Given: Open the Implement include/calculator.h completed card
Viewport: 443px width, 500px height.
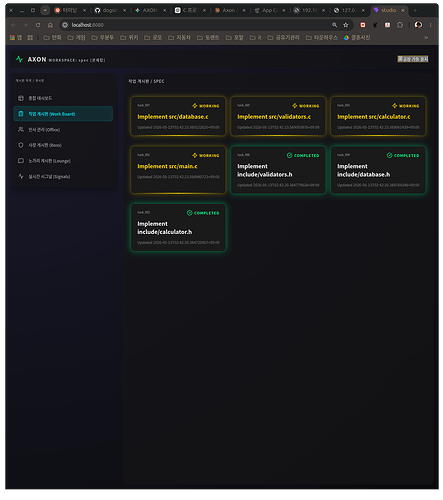Looking at the screenshot, I should point(178,227).
